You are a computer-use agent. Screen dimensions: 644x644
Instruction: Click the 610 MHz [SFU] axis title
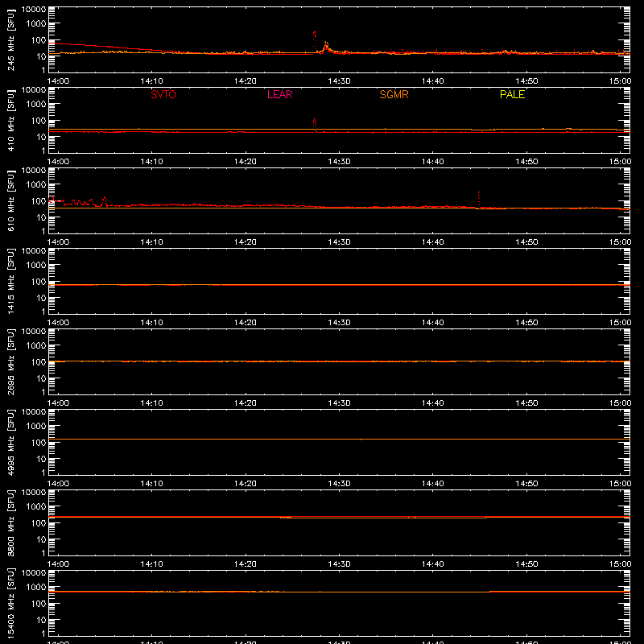(x=10, y=200)
